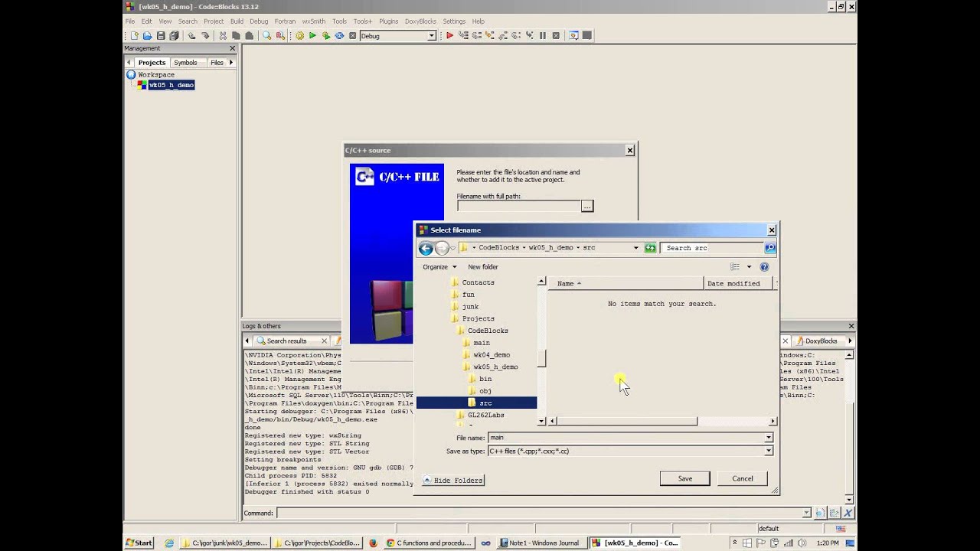Viewport: 980px width, 551px height.
Task: Open the File name combo dropdown arrow
Action: [768, 438]
